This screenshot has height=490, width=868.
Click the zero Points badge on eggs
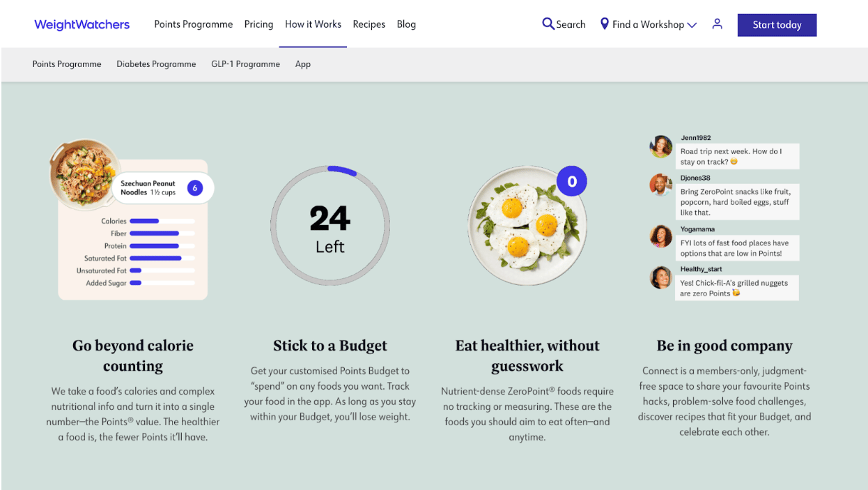point(572,181)
